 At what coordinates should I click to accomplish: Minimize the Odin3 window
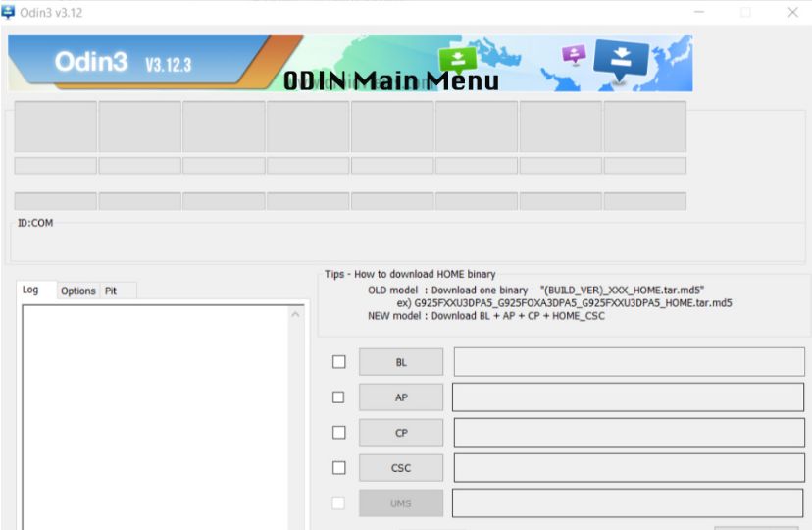[700, 12]
